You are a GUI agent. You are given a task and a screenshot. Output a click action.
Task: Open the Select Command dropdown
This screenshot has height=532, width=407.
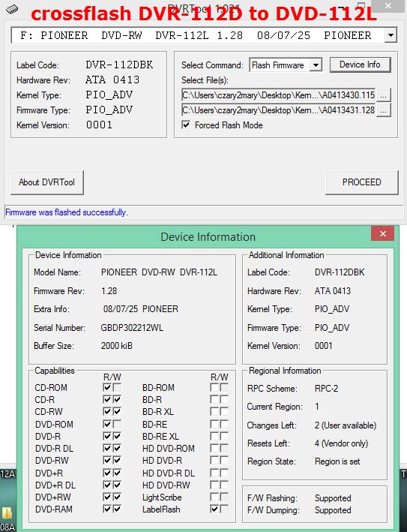click(316, 65)
